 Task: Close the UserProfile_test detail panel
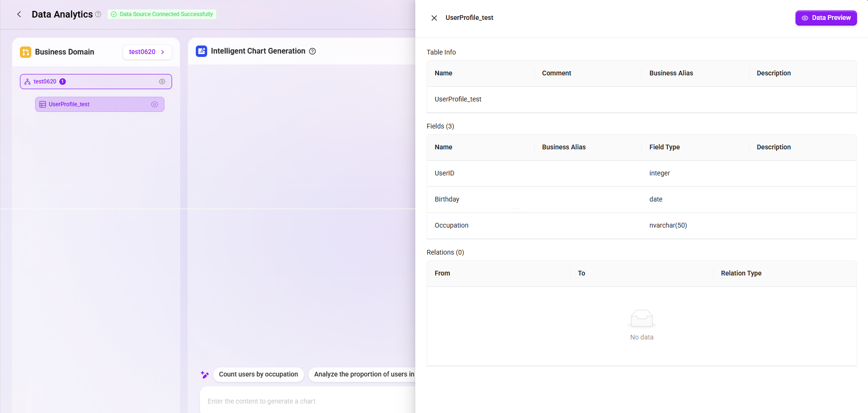(x=434, y=18)
